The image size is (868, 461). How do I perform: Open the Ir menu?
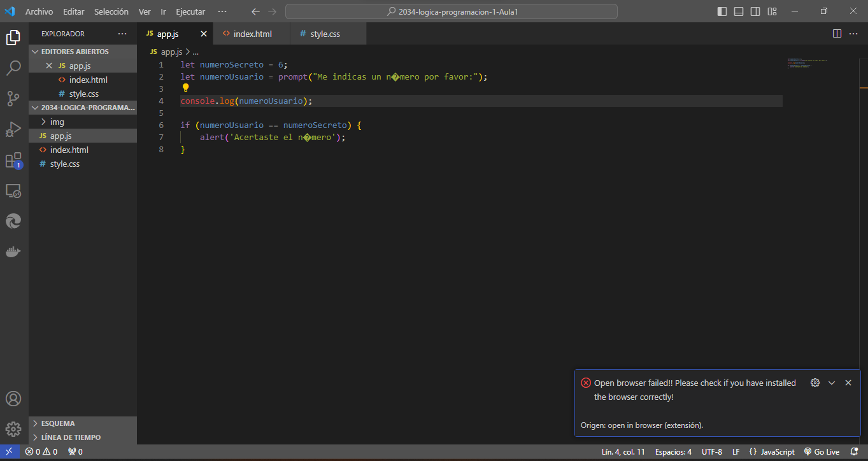tap(164, 11)
